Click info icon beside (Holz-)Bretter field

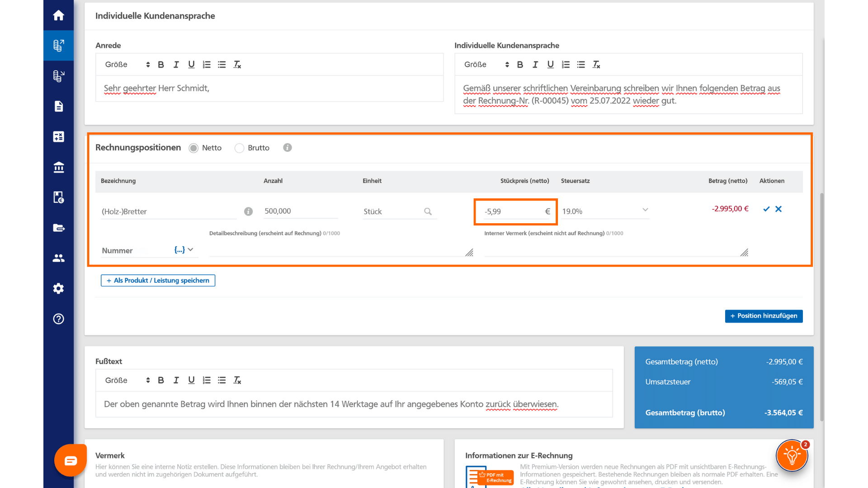coord(248,211)
